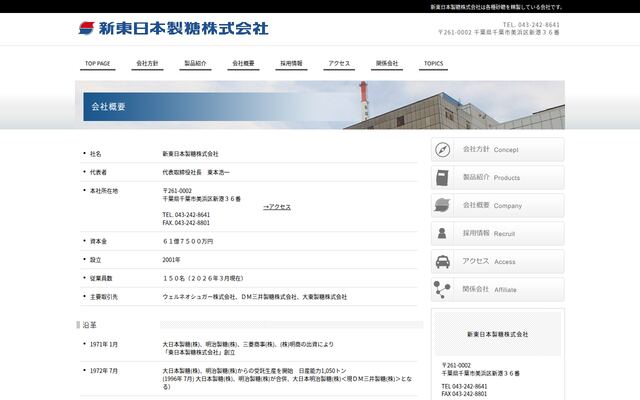Click the 従業員数 row label
This screenshot has height=400, width=640.
coord(101,278)
